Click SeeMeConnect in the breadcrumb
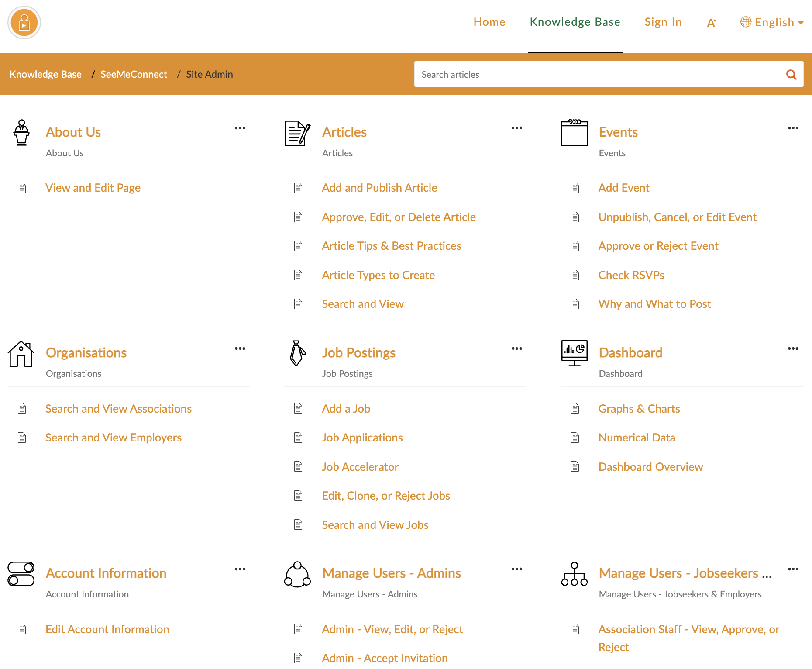This screenshot has width=812, height=669. click(x=134, y=74)
